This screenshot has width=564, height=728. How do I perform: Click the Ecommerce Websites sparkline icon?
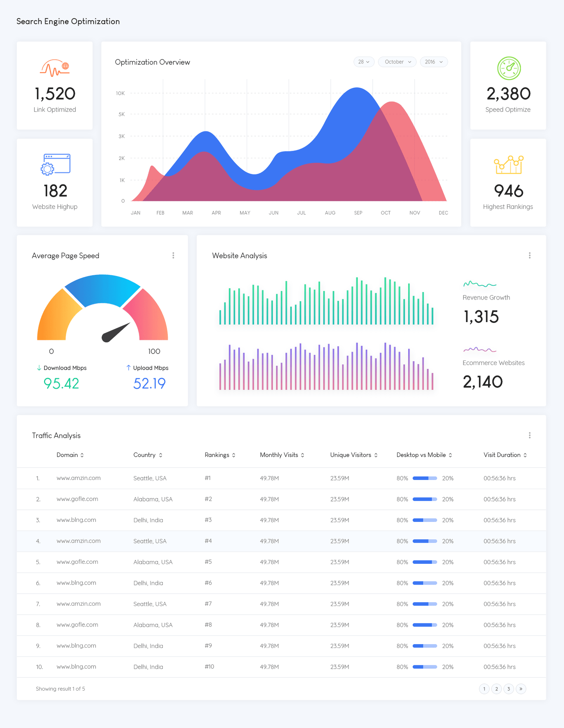480,350
